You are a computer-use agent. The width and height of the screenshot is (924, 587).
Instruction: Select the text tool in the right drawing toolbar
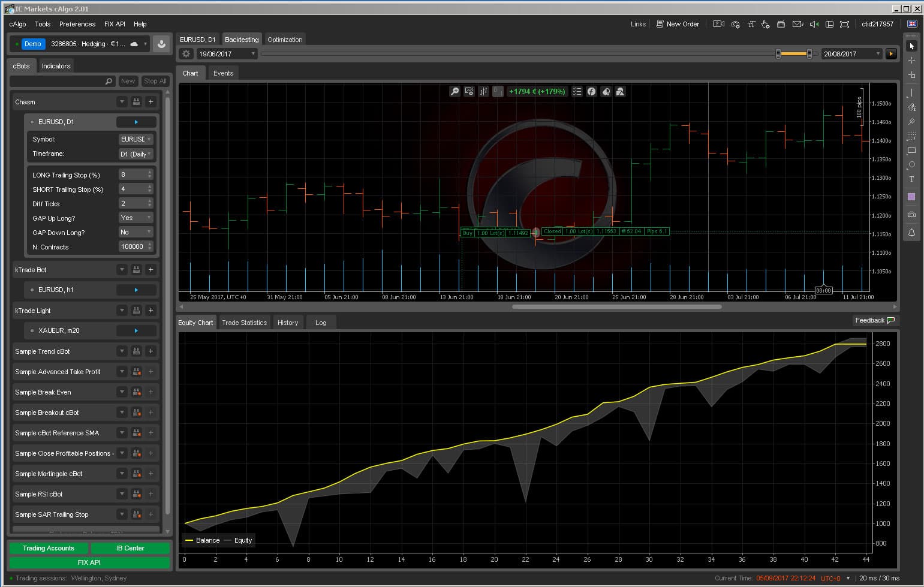(x=911, y=179)
